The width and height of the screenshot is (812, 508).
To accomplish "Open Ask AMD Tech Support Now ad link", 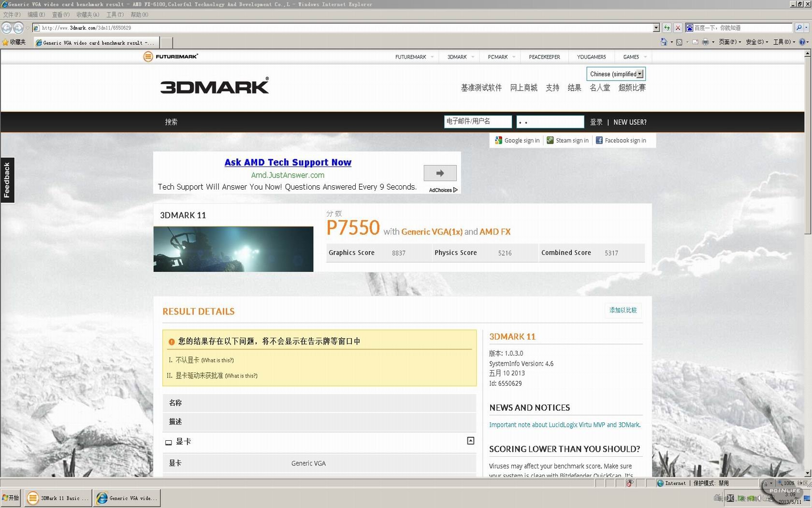I will coord(288,163).
